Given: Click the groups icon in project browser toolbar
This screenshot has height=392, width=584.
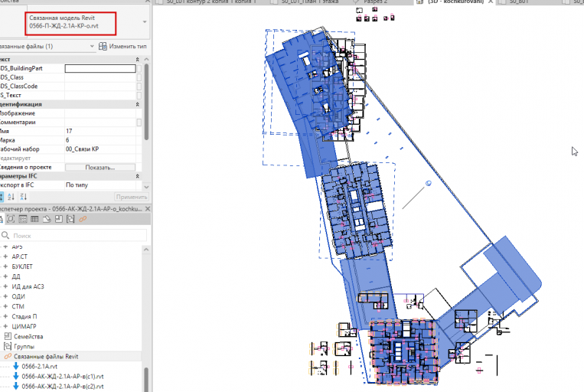Looking at the screenshot, I should [70, 219].
